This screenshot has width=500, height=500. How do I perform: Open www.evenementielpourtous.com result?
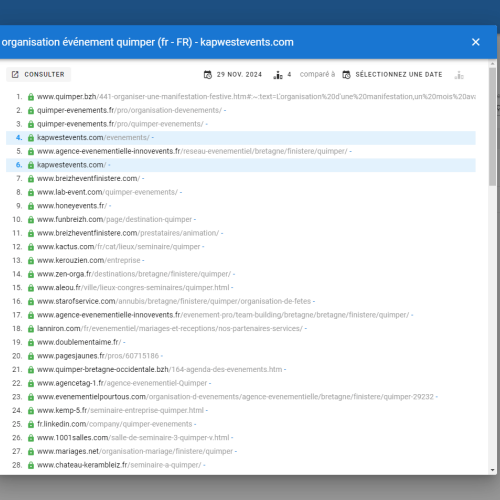235,397
